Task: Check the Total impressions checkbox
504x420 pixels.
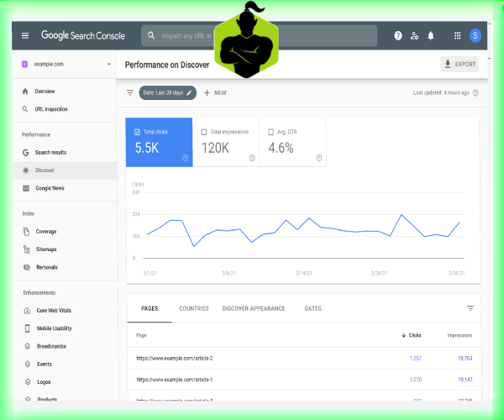Action: (x=204, y=132)
